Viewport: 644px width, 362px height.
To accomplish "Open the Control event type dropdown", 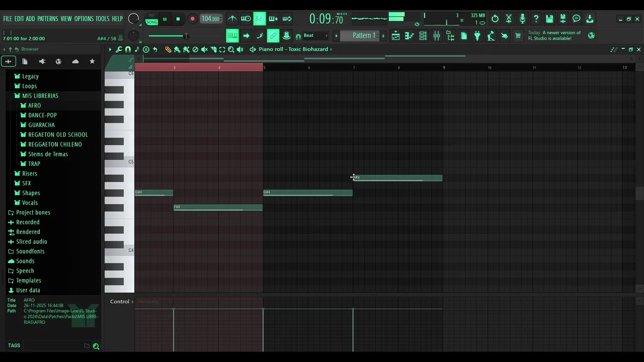I will [122, 302].
